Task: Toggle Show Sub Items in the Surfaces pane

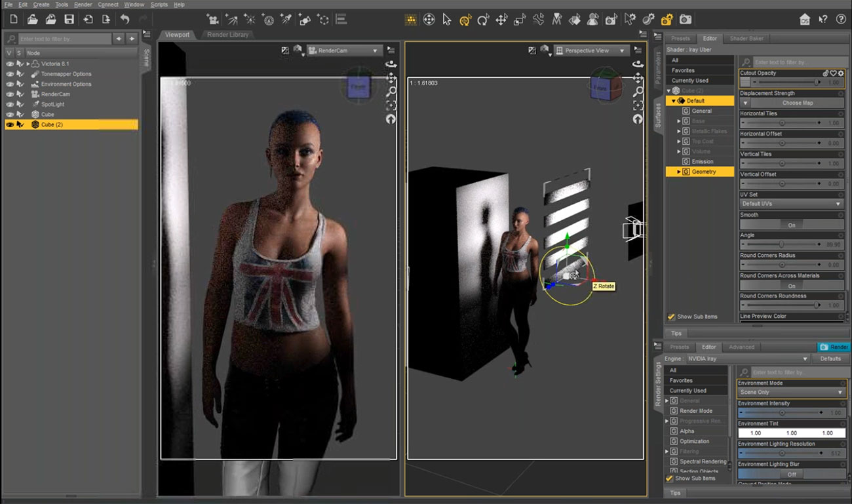Action: 670,317
